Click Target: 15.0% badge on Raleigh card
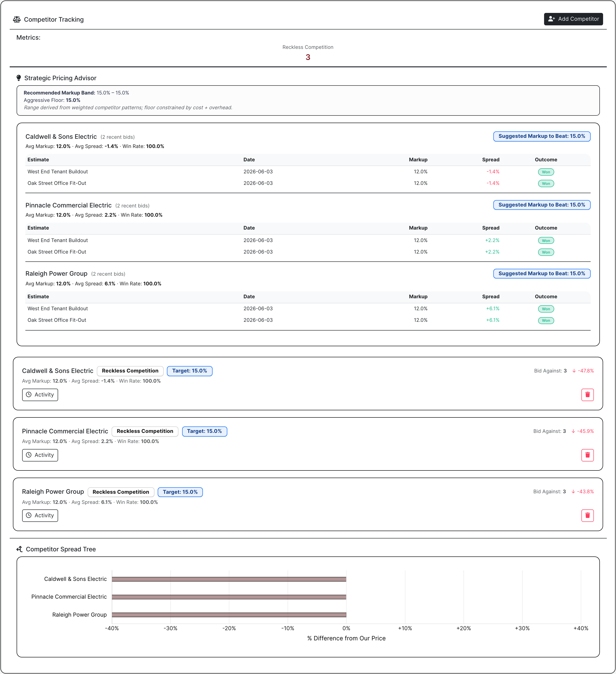 pyautogui.click(x=180, y=492)
